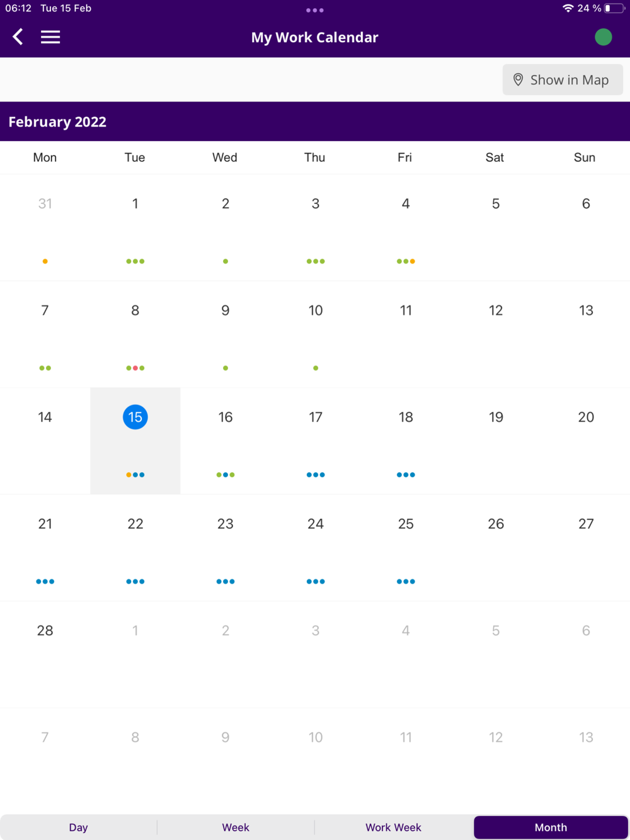
Task: Tap the blue event dots under February 23
Action: (x=226, y=581)
